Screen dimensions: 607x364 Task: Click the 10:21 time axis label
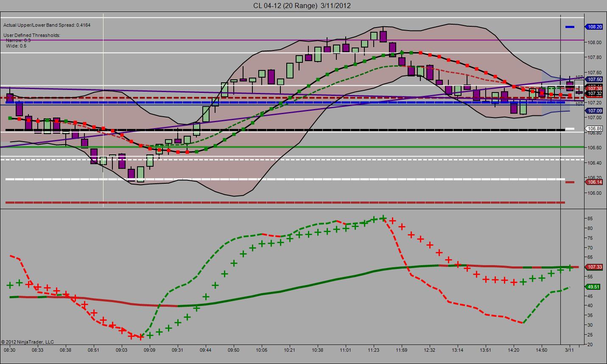pyautogui.click(x=290, y=350)
